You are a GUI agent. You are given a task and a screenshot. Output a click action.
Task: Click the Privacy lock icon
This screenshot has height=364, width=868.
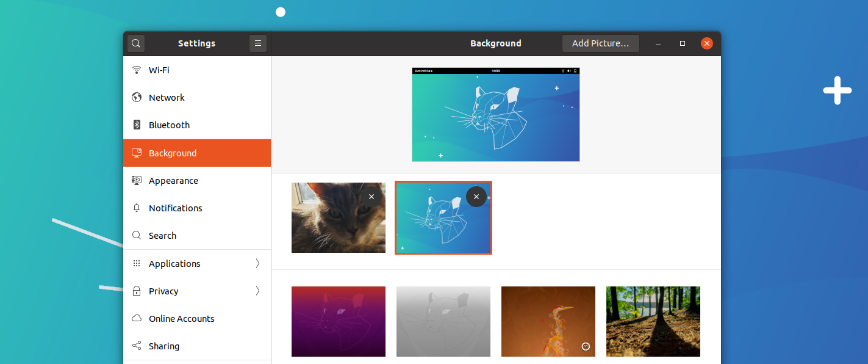point(137,291)
